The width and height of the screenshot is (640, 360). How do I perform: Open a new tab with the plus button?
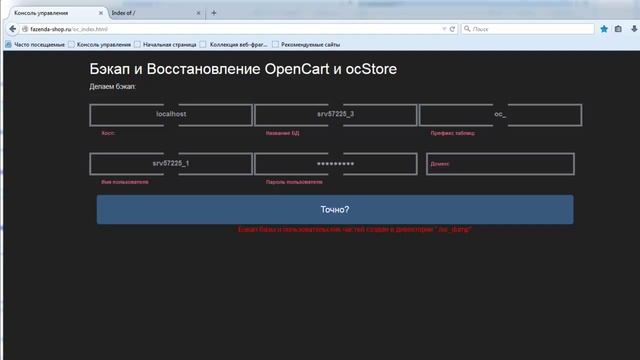pos(213,13)
